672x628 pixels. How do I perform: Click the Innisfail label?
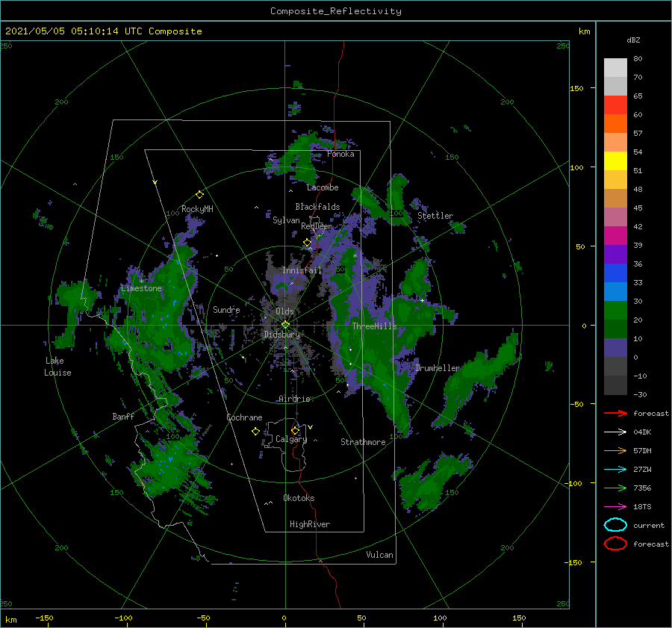[x=302, y=270]
